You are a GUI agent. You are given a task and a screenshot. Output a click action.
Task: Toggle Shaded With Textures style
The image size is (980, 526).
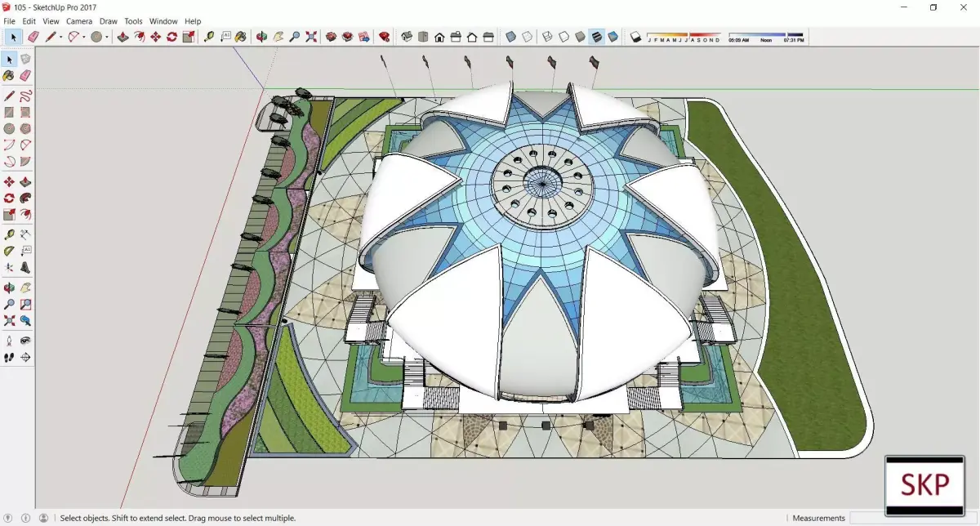596,37
